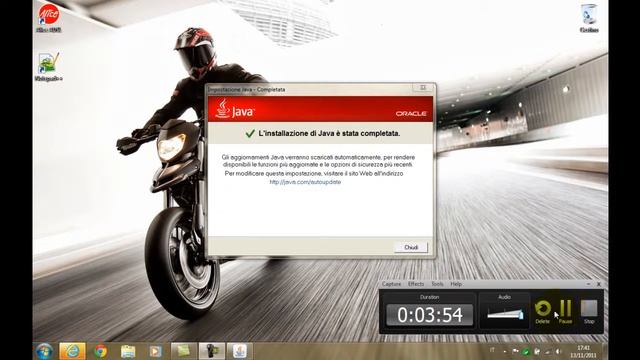Click the IT language indicator in tray
The image size is (640, 360).
pyautogui.click(x=492, y=351)
